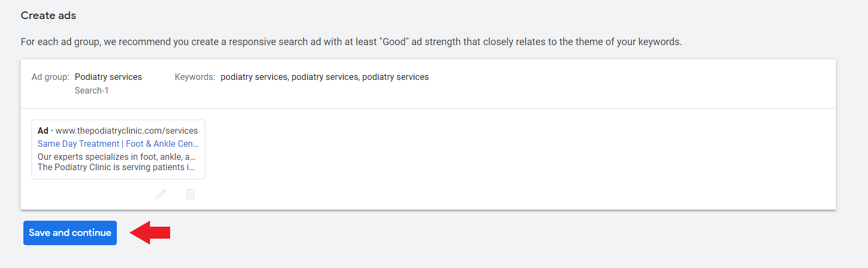Image resolution: width=868 pixels, height=268 pixels.
Task: Click "The Podiatry Clinic is serving" description line
Action: pos(116,167)
